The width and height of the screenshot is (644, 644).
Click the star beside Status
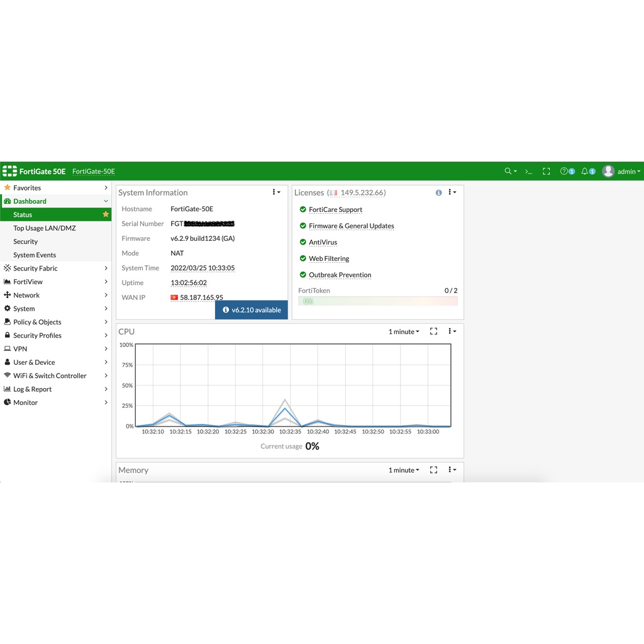pyautogui.click(x=106, y=214)
